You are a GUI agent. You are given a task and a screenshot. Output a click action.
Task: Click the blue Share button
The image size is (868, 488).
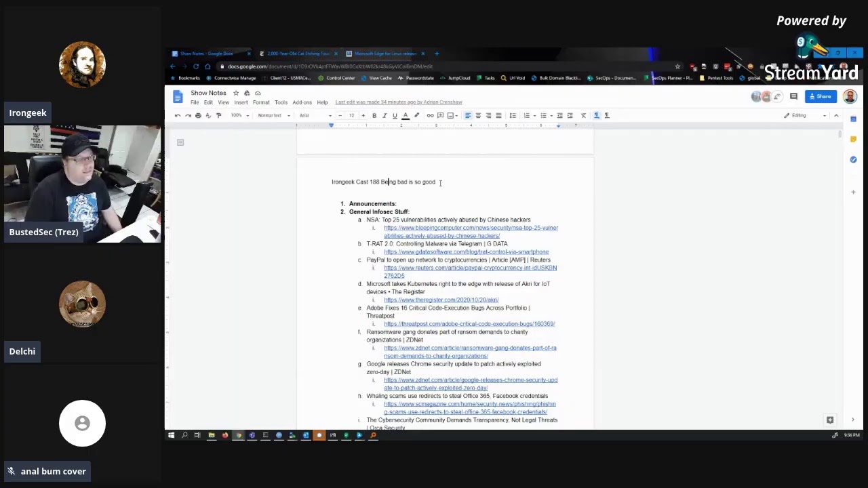point(821,96)
